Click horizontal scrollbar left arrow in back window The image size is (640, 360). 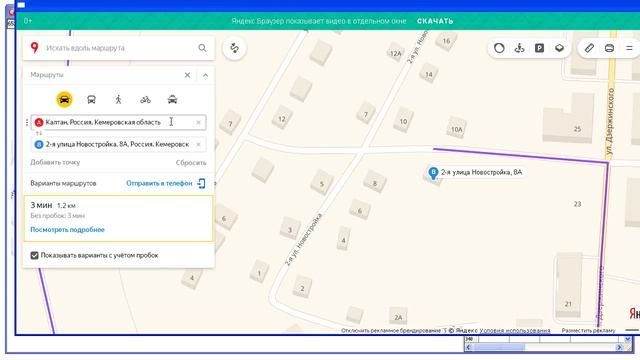469,347
